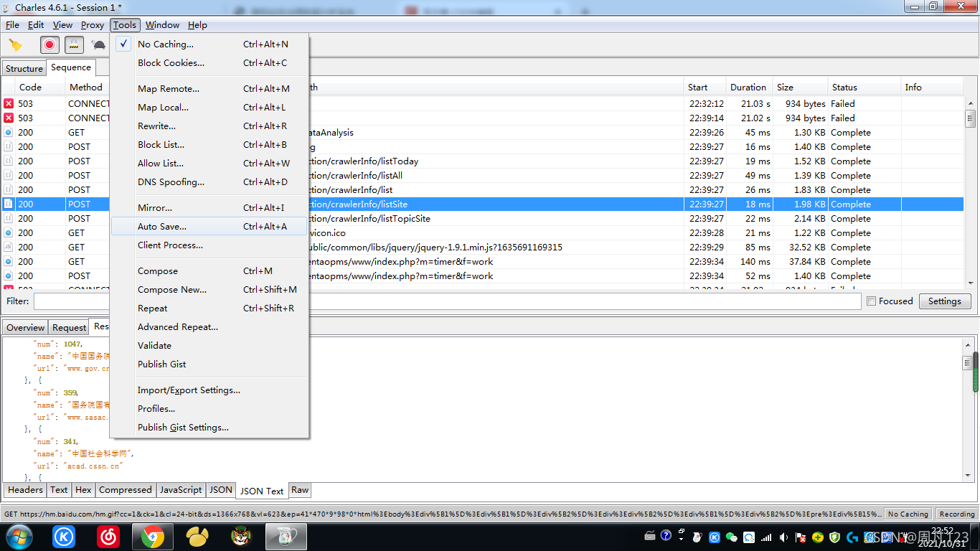Enable the Focused checkbox
The height and width of the screenshot is (551, 980).
[871, 301]
